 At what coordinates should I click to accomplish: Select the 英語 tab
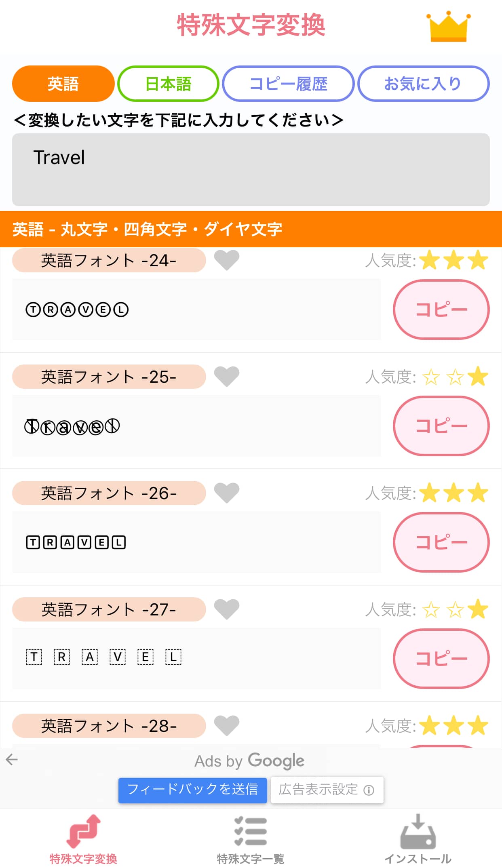[63, 84]
